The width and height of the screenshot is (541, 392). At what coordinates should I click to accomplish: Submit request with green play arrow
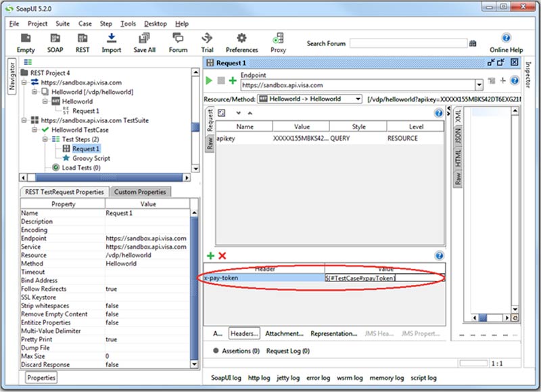point(209,80)
